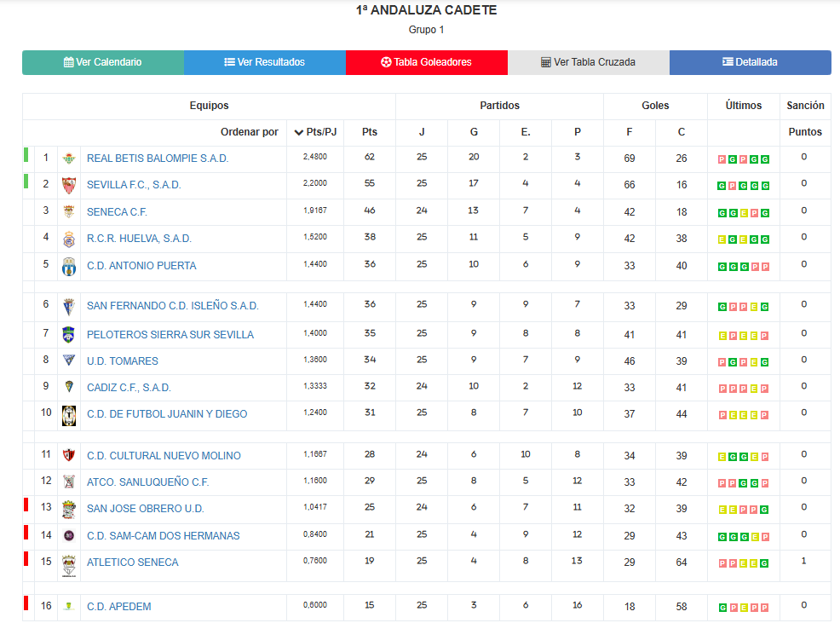Click the Sevilla F.C. crest icon
The image size is (840, 623).
click(x=68, y=186)
